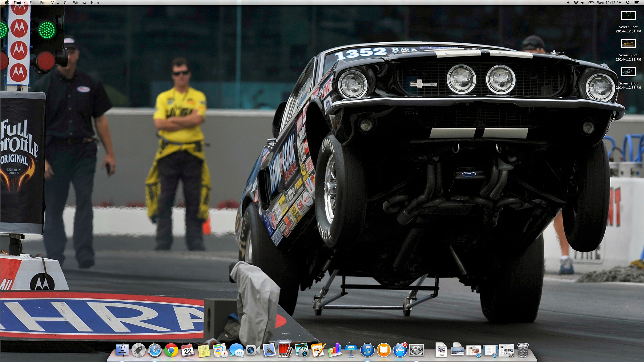This screenshot has height=362, width=644.
Task: Open Safari from the Dock
Action: [155, 350]
